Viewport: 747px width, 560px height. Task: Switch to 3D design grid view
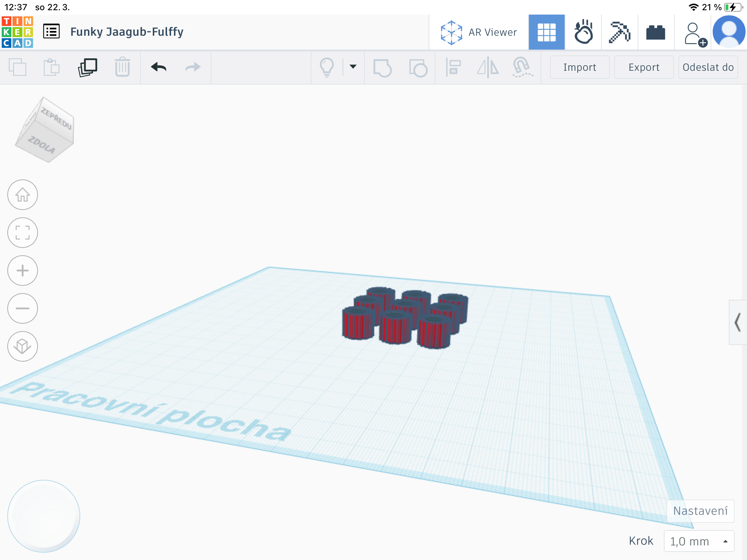click(x=546, y=32)
